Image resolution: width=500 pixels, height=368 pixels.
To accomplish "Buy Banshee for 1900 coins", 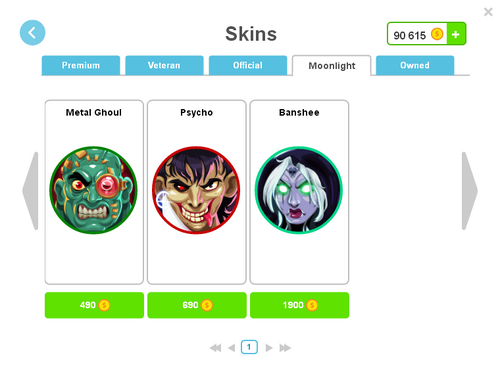I will click(x=300, y=305).
